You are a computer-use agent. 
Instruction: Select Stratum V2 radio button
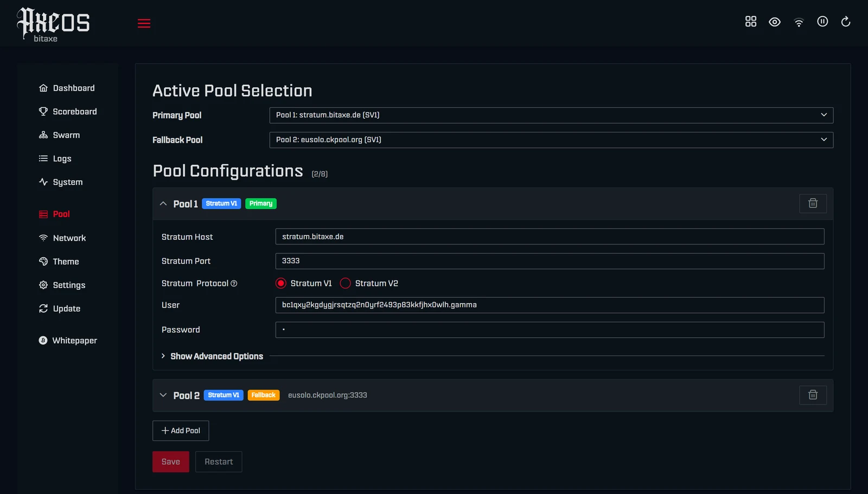point(345,283)
